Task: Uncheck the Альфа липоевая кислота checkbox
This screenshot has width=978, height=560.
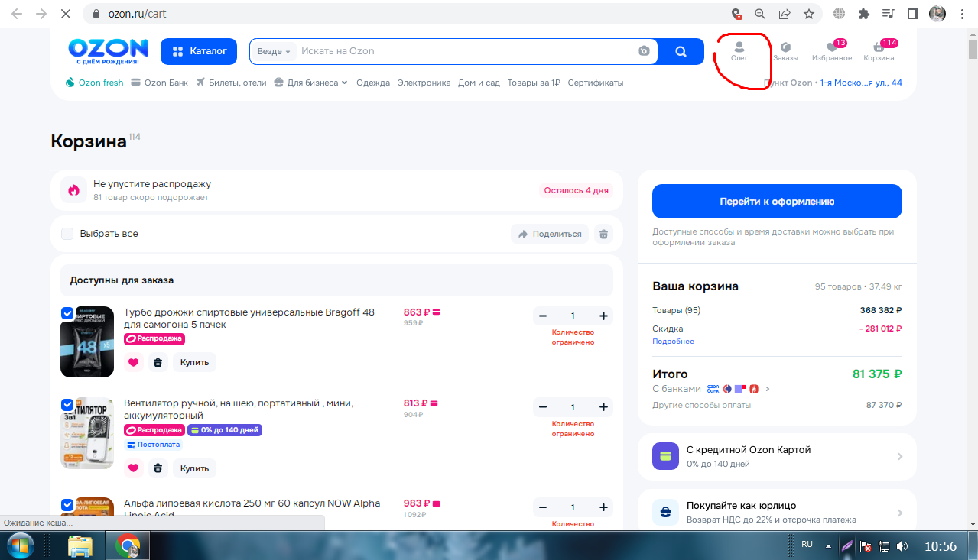Action: 67,505
